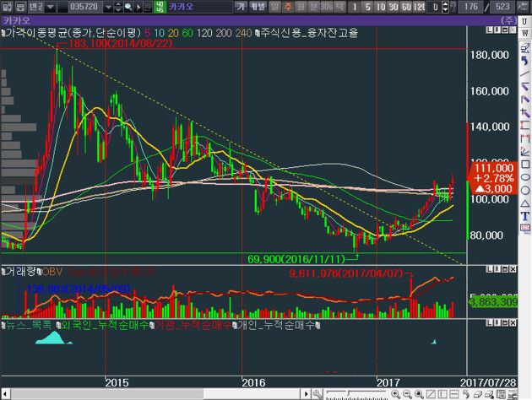Click the 주식신용_융자잔고율 indicator label

(307, 33)
